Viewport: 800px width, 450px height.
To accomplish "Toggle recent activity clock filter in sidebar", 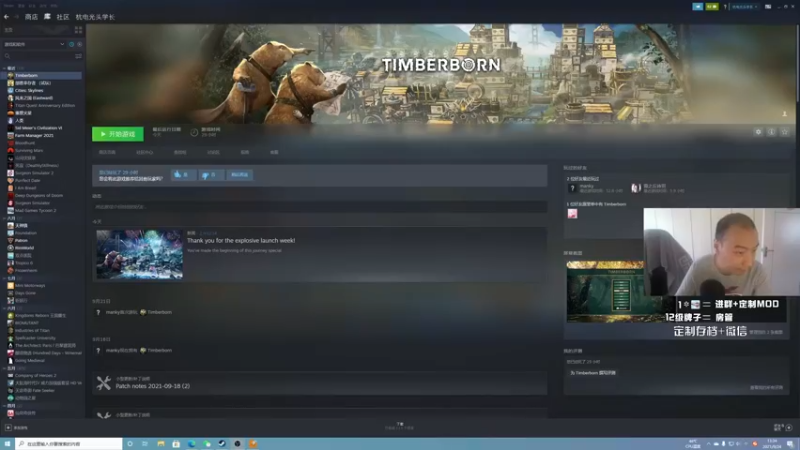I will click(71, 44).
